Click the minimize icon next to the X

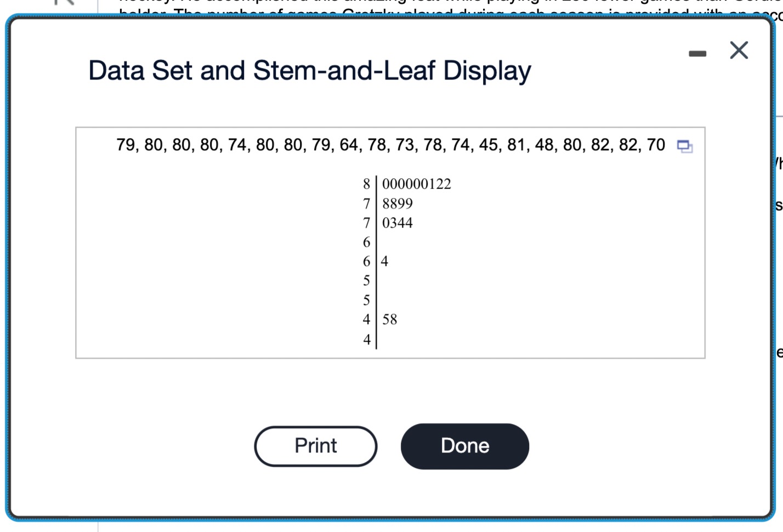696,53
